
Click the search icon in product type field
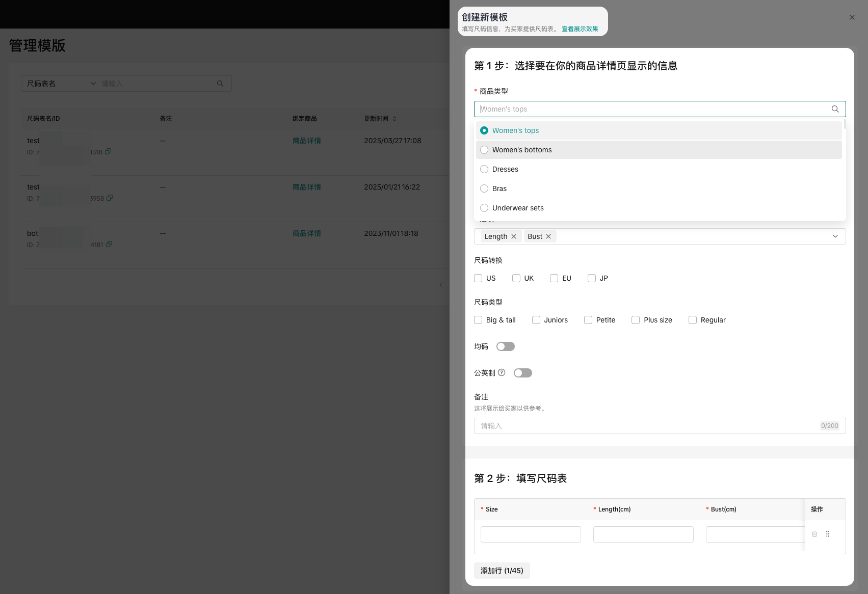click(x=835, y=109)
